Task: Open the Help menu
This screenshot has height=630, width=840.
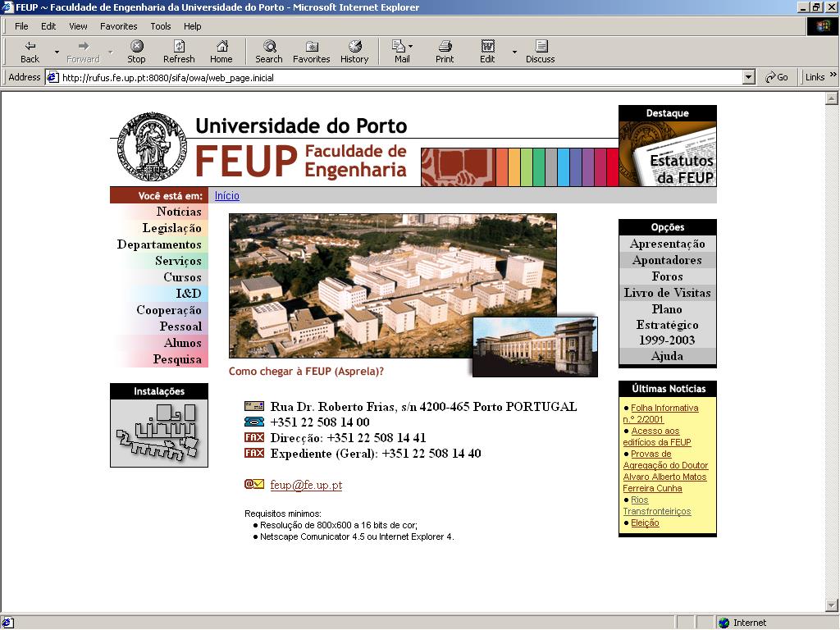Action: click(x=192, y=26)
